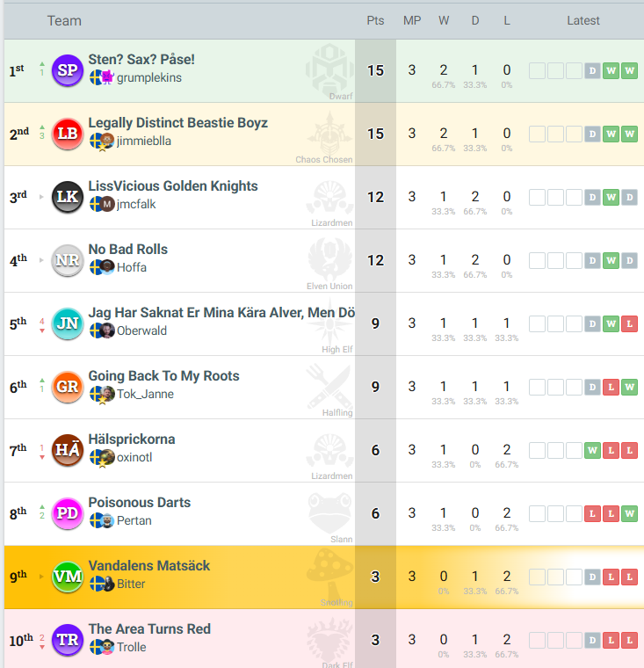Open Legally Distinct Beastie Boyz team
Screen dimensions: 644x668
tap(177, 123)
